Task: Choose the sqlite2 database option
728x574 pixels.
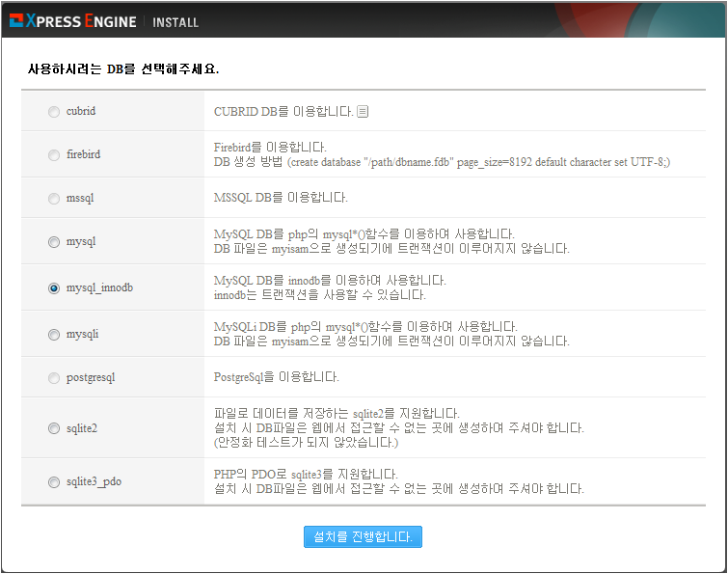Action: pos(54,428)
